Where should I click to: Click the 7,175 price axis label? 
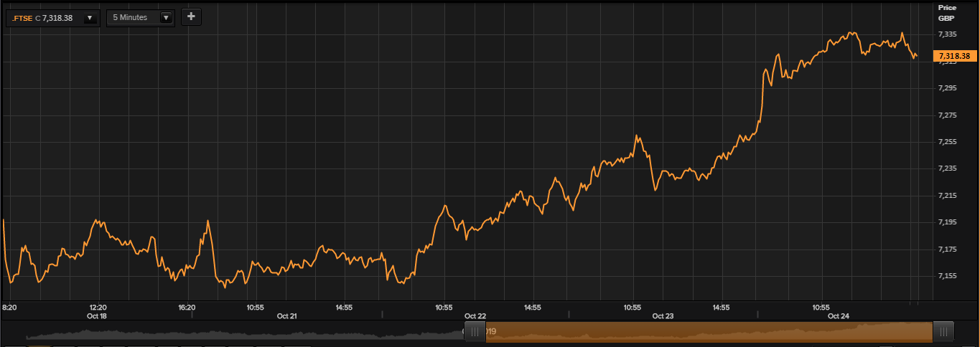click(948, 249)
